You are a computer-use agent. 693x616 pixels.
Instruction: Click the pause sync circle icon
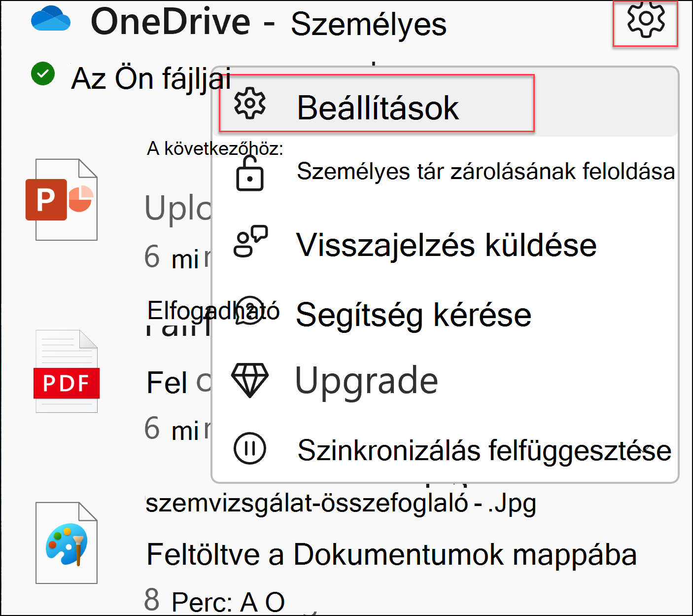pos(250,448)
